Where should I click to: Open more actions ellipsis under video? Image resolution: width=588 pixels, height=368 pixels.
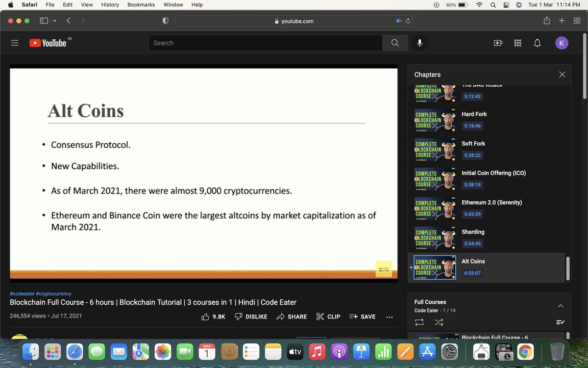tap(390, 317)
